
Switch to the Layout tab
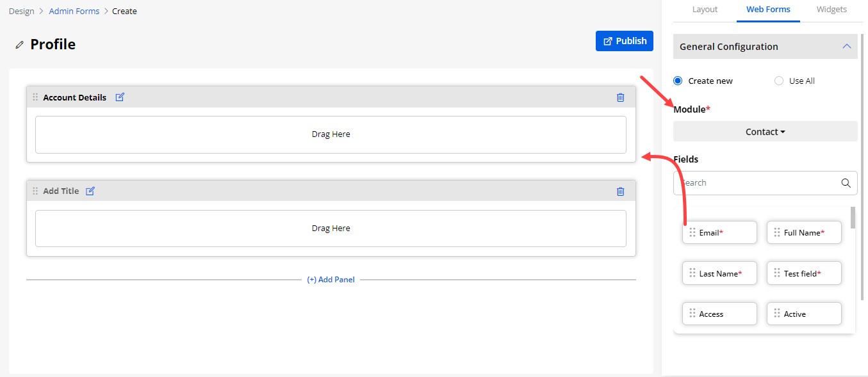(x=705, y=10)
